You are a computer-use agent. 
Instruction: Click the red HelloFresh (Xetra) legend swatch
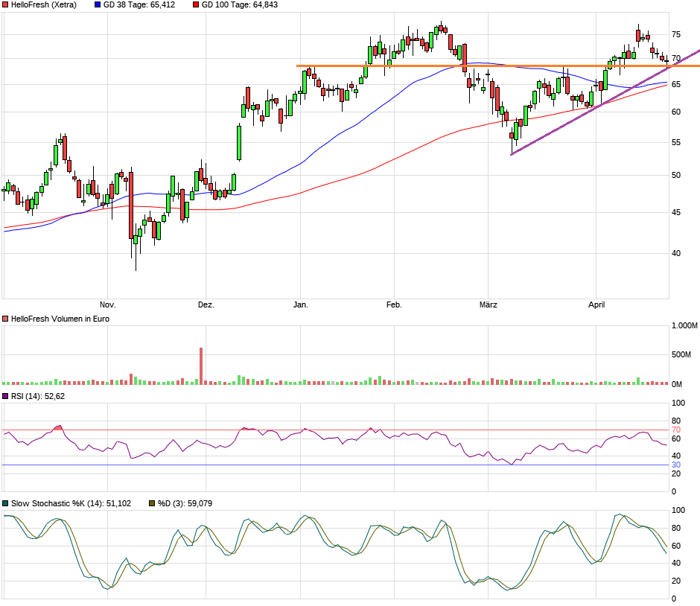click(5, 5)
